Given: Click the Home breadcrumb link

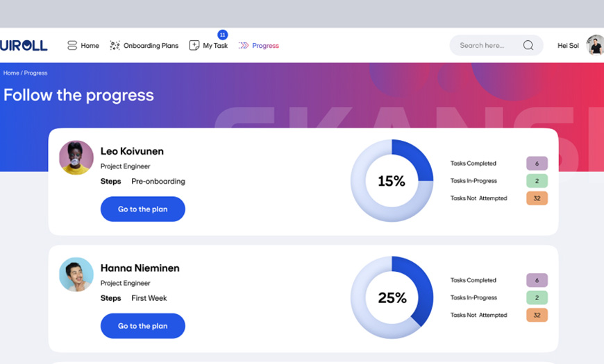Looking at the screenshot, I should point(11,73).
